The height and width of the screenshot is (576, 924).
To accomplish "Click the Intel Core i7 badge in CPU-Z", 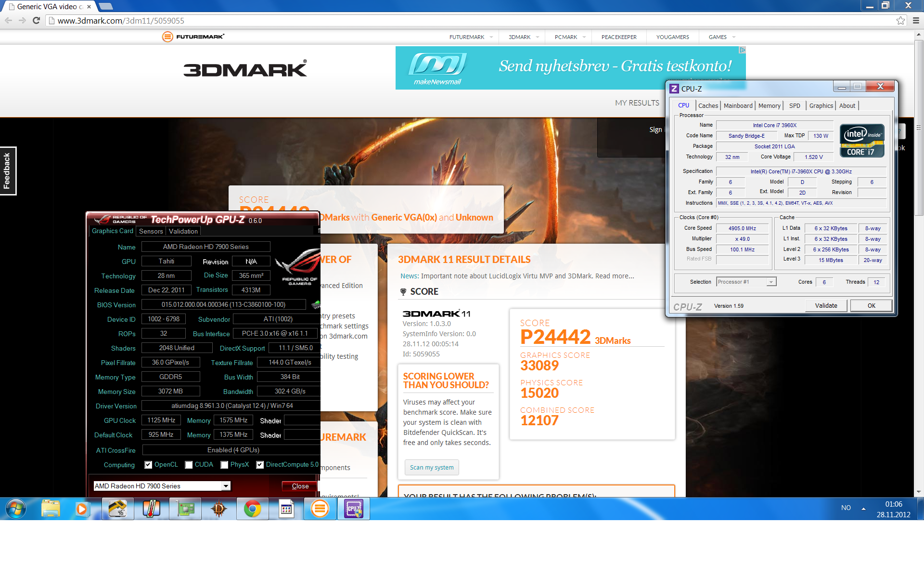I will point(862,141).
